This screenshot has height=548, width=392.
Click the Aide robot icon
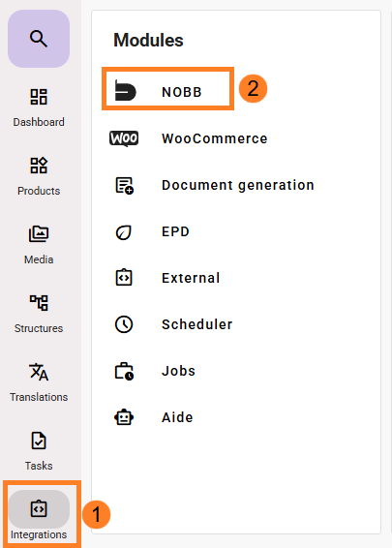(x=124, y=417)
